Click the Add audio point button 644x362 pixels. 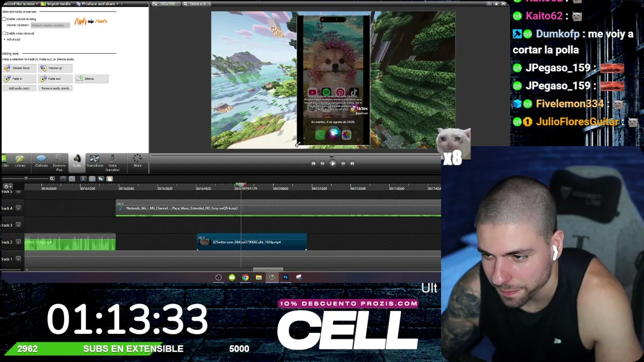(x=19, y=88)
